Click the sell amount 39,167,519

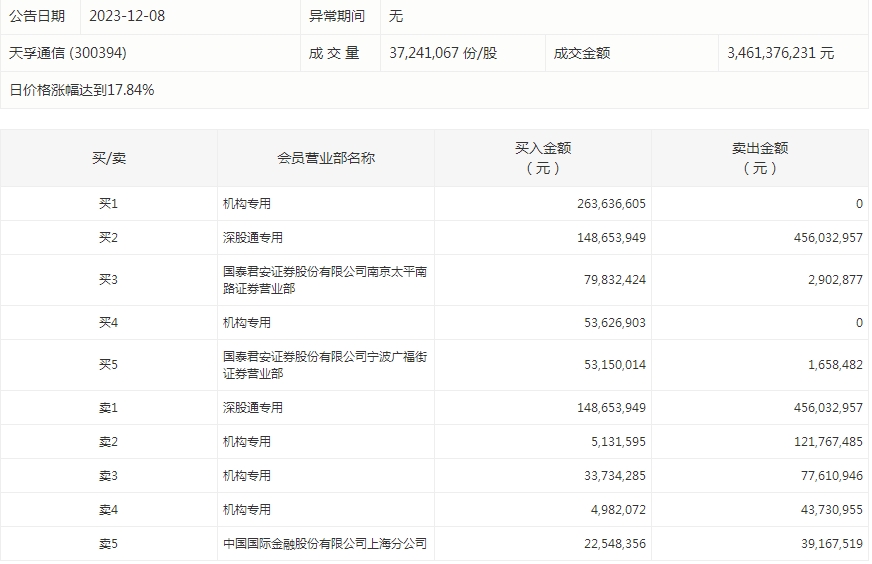[x=819, y=544]
